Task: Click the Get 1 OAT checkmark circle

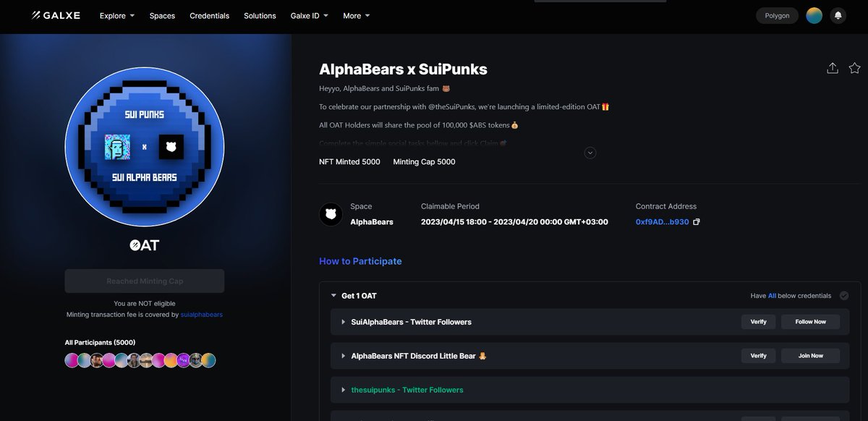Action: [x=844, y=296]
